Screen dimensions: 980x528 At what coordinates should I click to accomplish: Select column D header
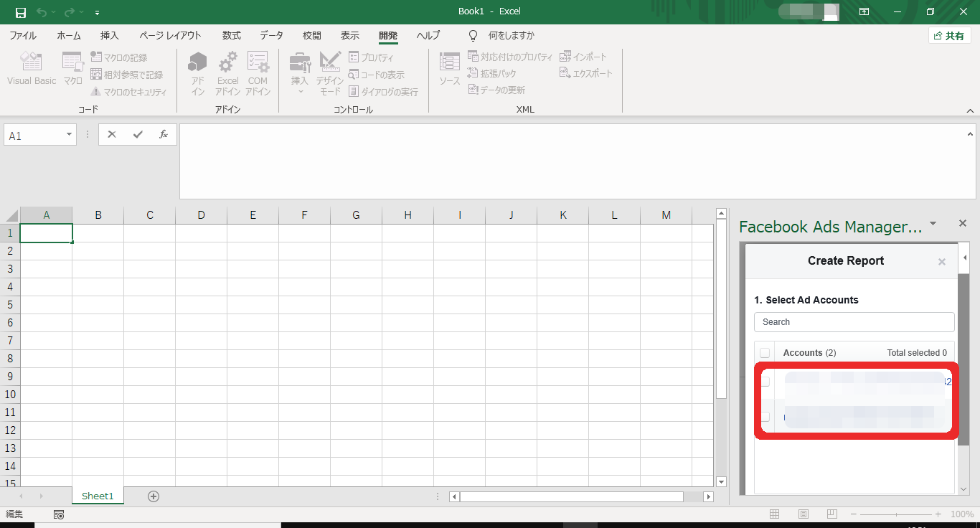tap(201, 215)
